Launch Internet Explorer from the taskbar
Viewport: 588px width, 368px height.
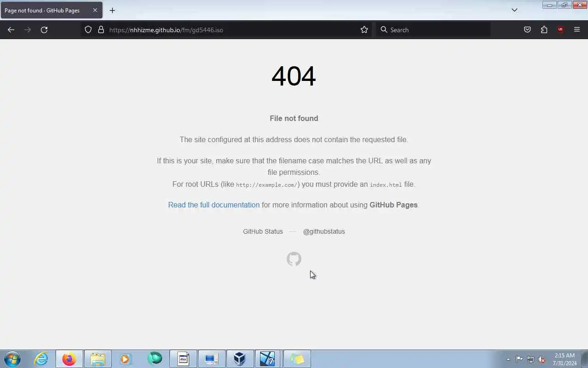tap(41, 359)
